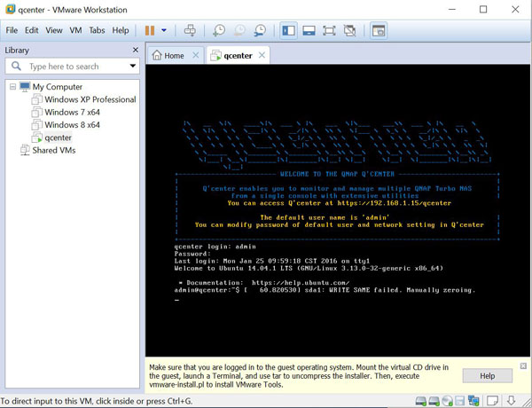The width and height of the screenshot is (532, 408).
Task: Click the Suspend (pause) VM toolbar icon
Action: click(x=148, y=30)
